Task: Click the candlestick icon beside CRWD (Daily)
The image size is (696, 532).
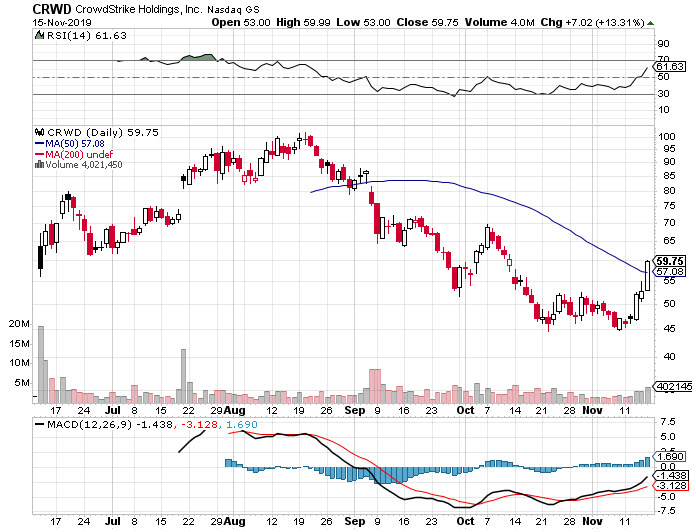Action: [40, 132]
